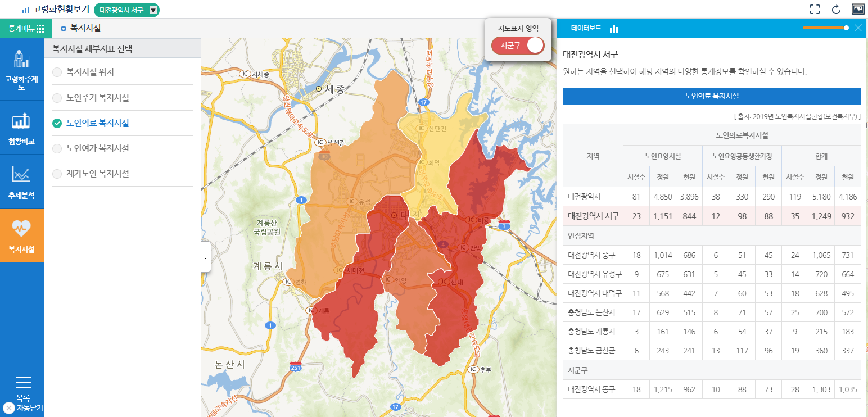868x417 pixels.
Task: Collapse the left panel with arrow handle
Action: point(206,257)
